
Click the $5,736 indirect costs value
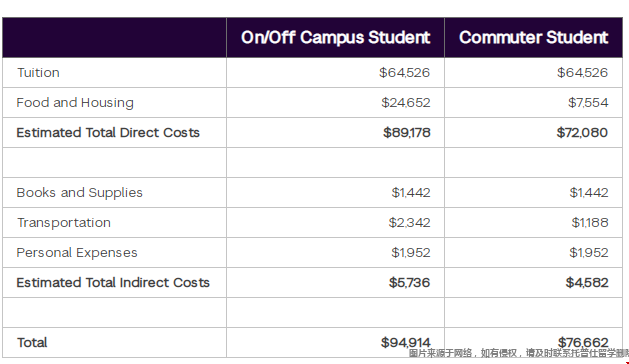(409, 283)
